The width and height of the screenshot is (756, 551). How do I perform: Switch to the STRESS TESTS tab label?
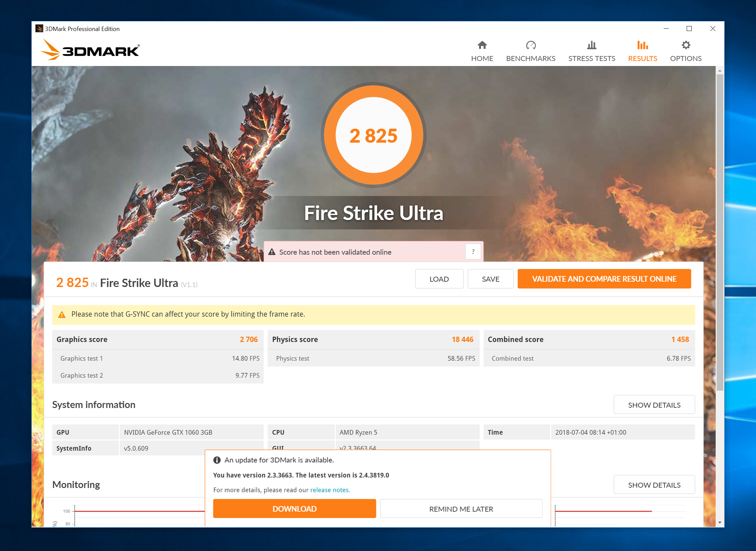[591, 59]
